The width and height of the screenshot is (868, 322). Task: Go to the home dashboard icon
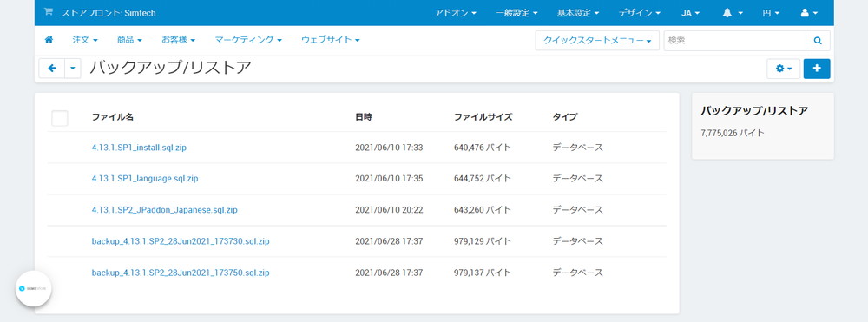[49, 40]
